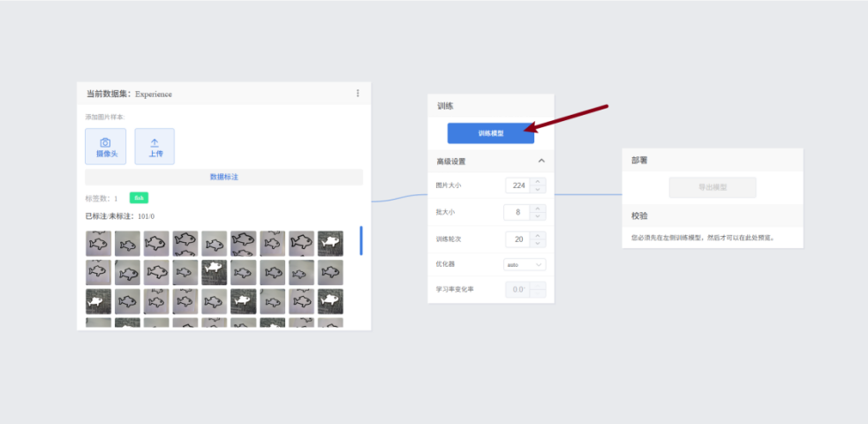Click the Train Model (训练模型) button
The image size is (868, 424).
pyautogui.click(x=490, y=133)
